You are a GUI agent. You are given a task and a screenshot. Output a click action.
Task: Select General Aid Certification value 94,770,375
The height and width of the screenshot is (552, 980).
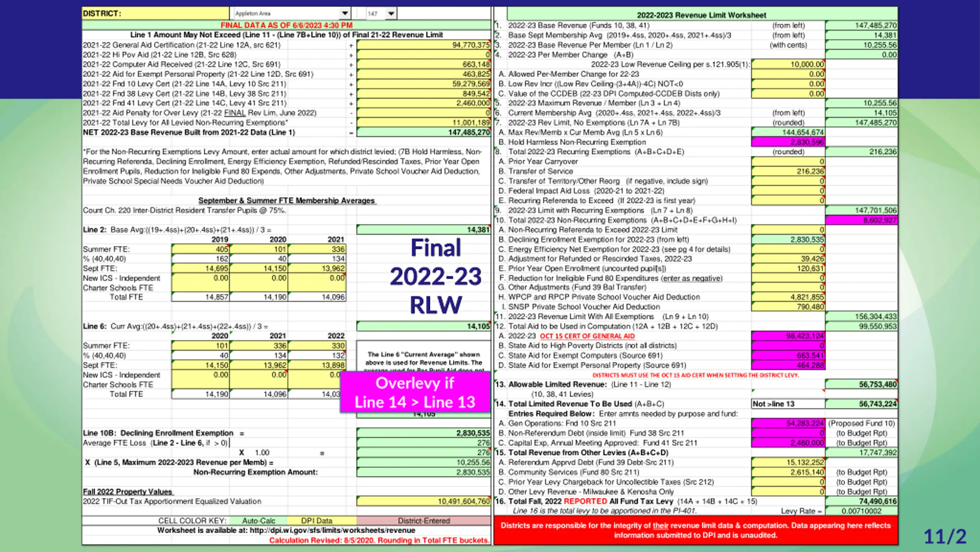pyautogui.click(x=423, y=45)
